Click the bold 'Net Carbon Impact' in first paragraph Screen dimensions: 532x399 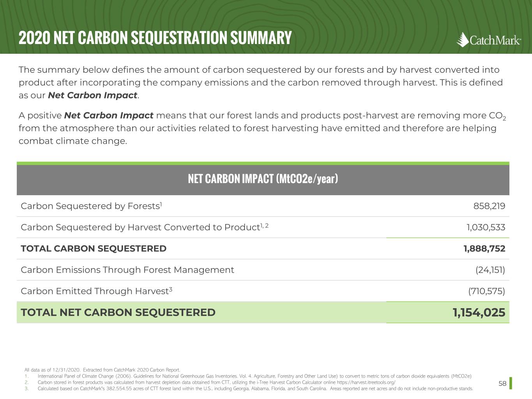click(92, 95)
